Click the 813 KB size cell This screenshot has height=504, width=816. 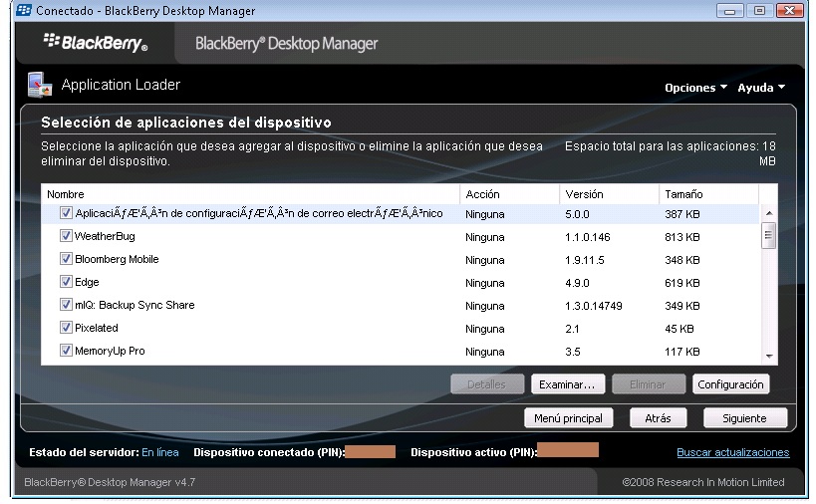tap(682, 237)
